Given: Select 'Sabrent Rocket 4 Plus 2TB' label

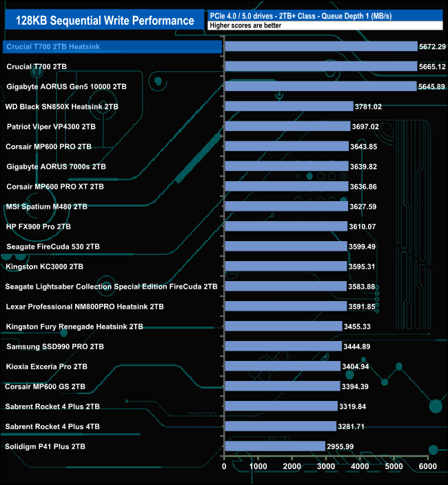Looking at the screenshot, I should coord(52,406).
